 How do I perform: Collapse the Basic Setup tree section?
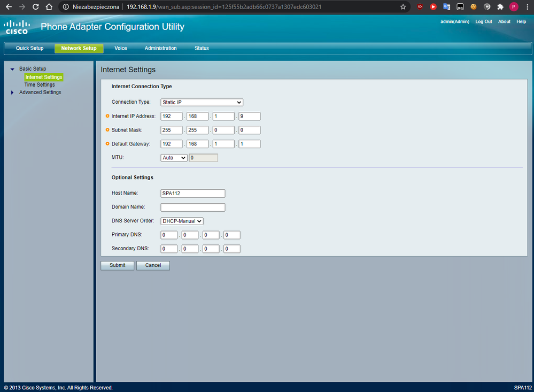point(12,69)
